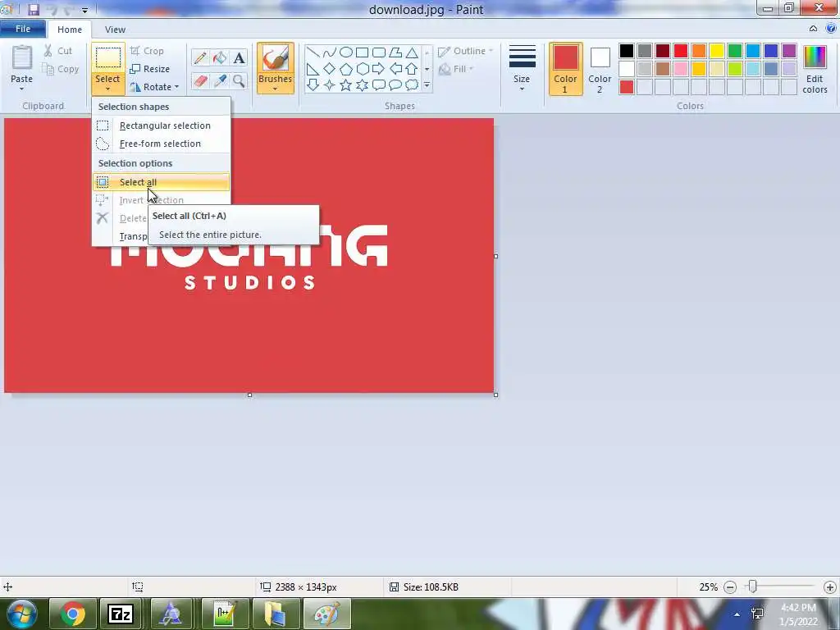The height and width of the screenshot is (630, 840).
Task: Pick the custom red swatch in bottom row
Action: tap(627, 87)
